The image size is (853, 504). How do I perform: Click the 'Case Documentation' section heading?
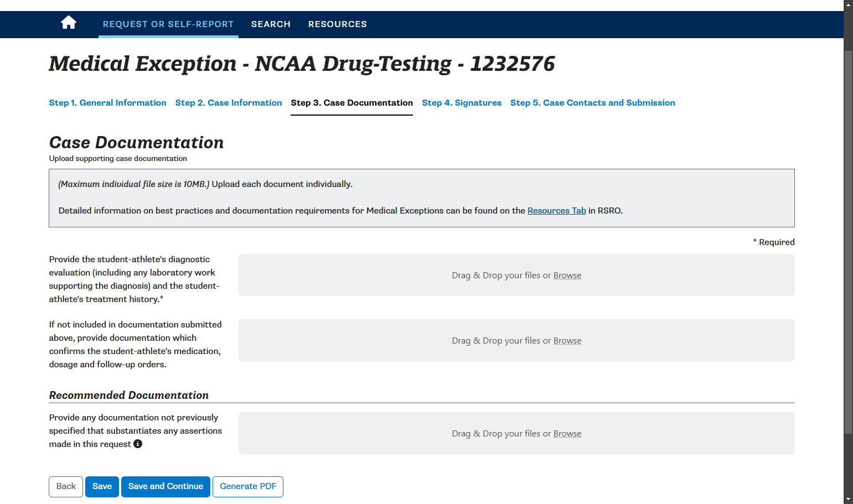pyautogui.click(x=136, y=142)
